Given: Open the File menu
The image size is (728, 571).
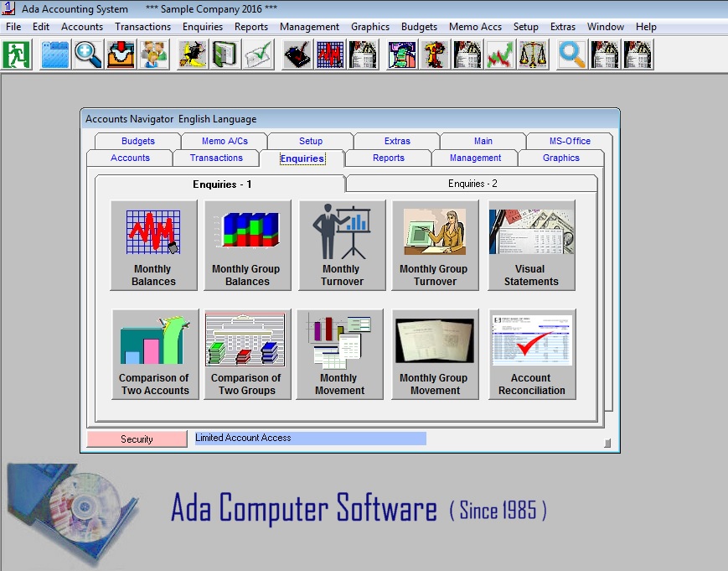Looking at the screenshot, I should pos(13,27).
